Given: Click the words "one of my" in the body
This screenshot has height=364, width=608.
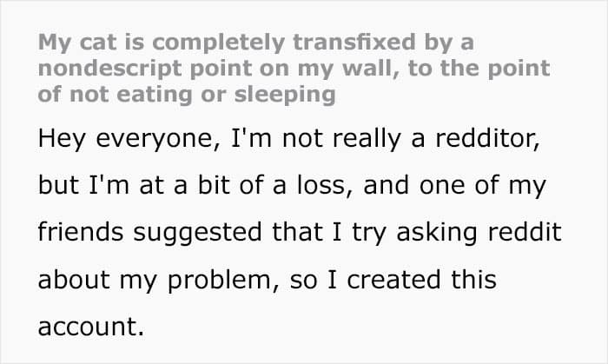Looking at the screenshot, I should [482, 186].
